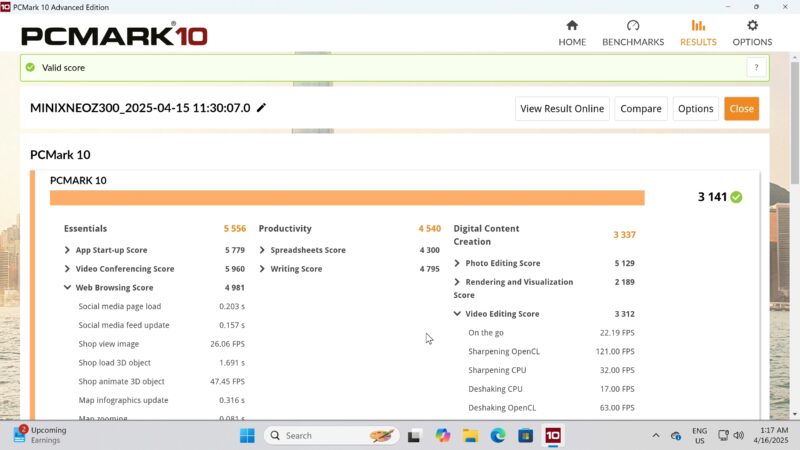Click the OneDrive cloud tray icon
Screen dimensions: 800x450
676,436
